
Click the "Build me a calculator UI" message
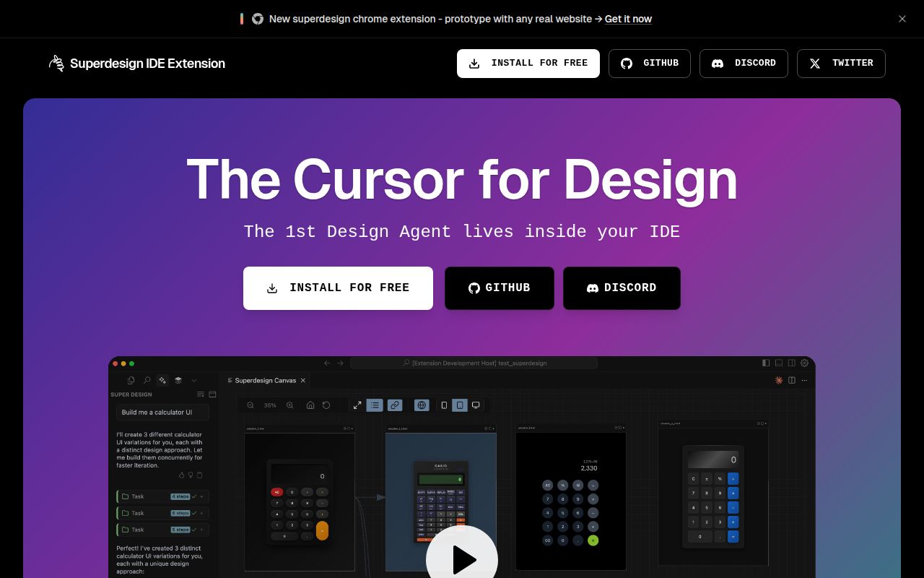(162, 413)
